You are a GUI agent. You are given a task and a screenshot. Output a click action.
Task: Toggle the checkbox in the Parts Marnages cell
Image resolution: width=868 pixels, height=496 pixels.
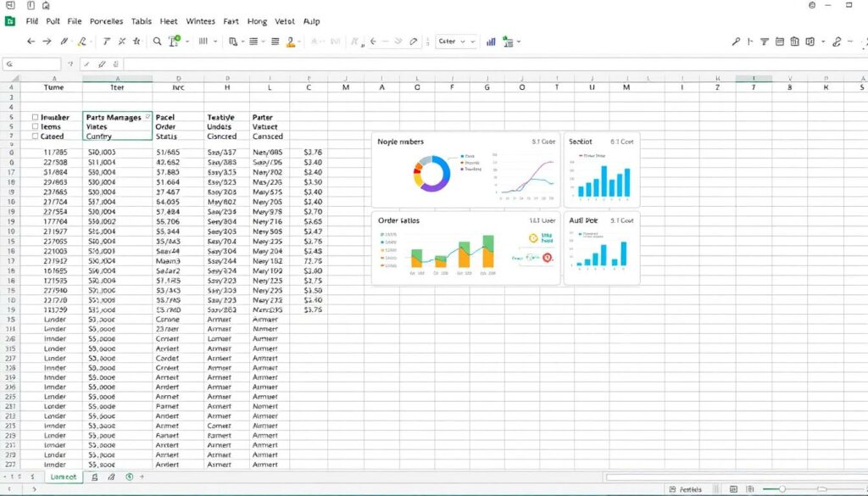147,117
